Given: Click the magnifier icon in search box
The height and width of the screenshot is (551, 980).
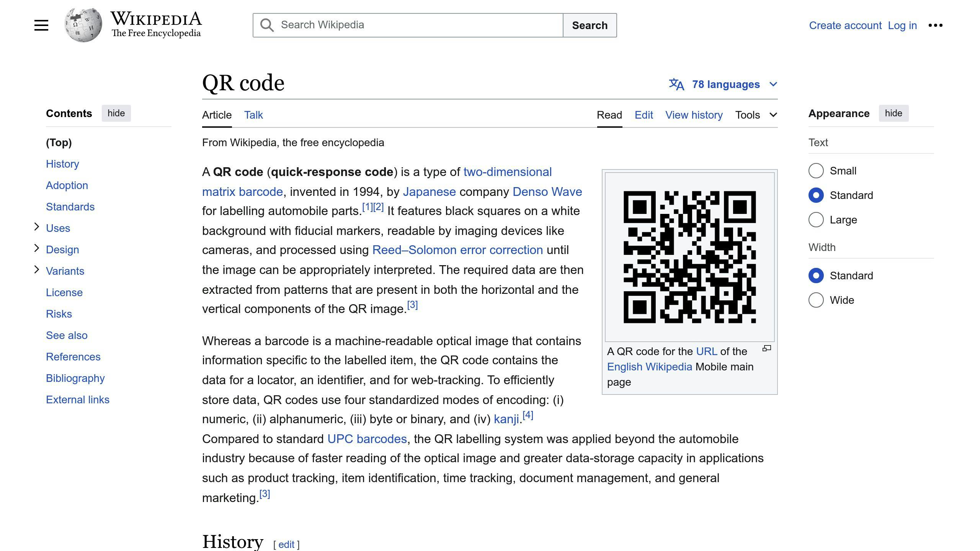Looking at the screenshot, I should [267, 25].
